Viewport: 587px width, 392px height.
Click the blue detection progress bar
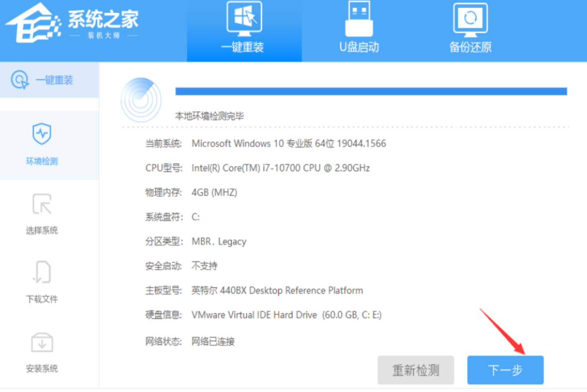pyautogui.click(x=371, y=91)
